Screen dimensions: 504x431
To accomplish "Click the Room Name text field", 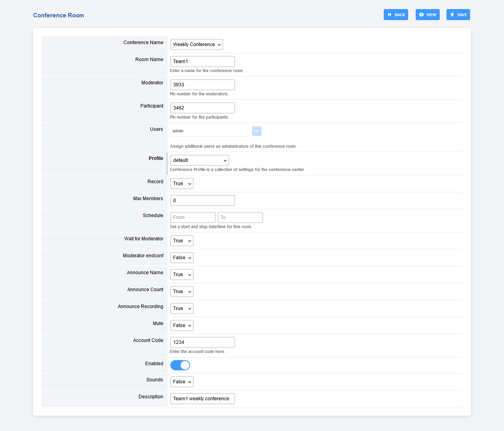I will click(202, 61).
